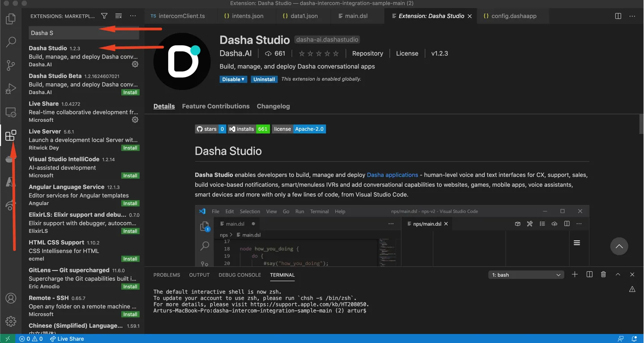Open editor more actions menu

click(632, 16)
